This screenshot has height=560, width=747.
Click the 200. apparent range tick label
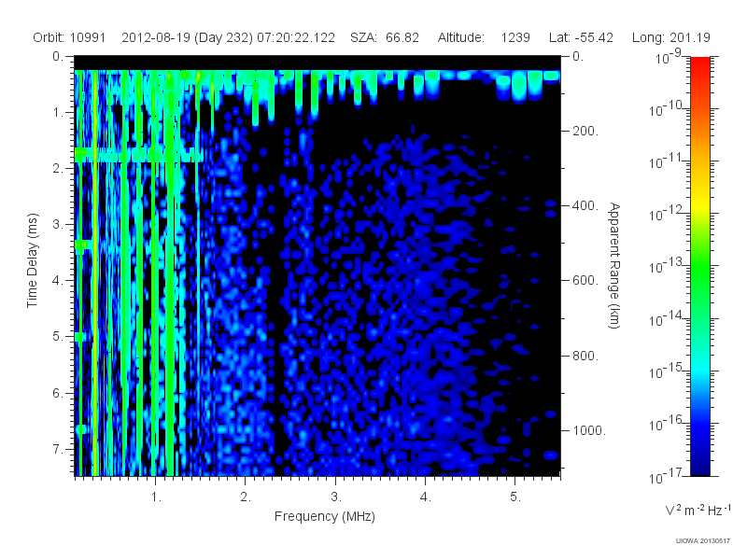click(x=585, y=131)
